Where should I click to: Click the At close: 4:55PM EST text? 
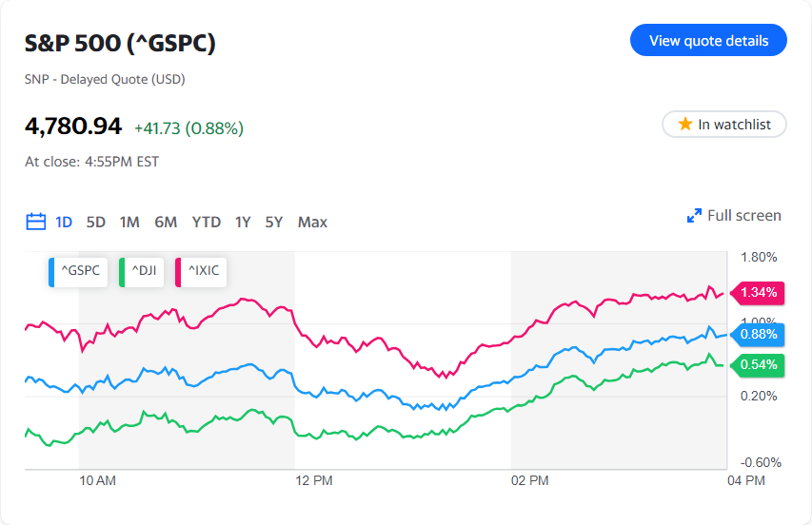(x=91, y=162)
